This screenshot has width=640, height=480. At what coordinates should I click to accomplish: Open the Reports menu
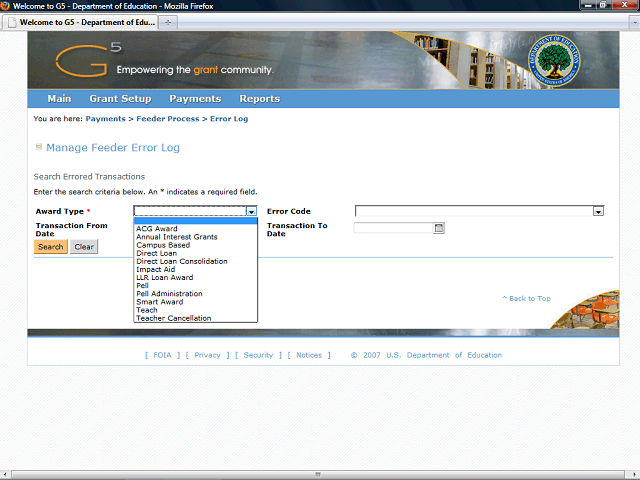coord(260,99)
